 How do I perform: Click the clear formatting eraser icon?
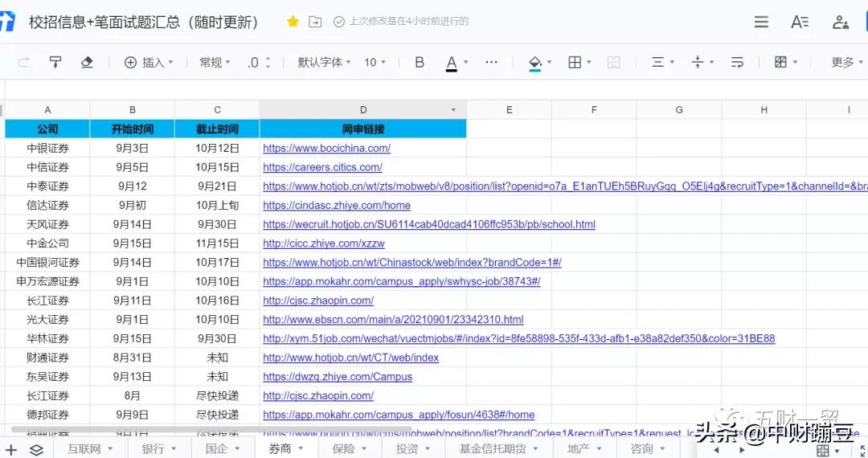point(87,62)
